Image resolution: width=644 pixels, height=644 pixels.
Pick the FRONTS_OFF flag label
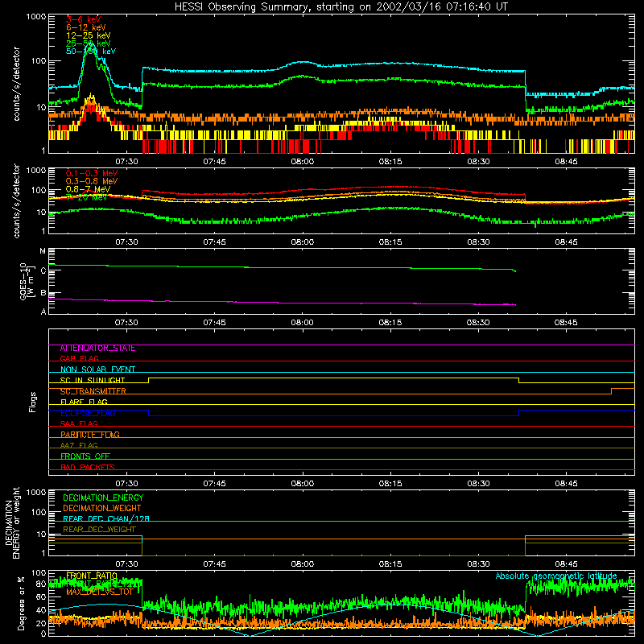click(85, 456)
